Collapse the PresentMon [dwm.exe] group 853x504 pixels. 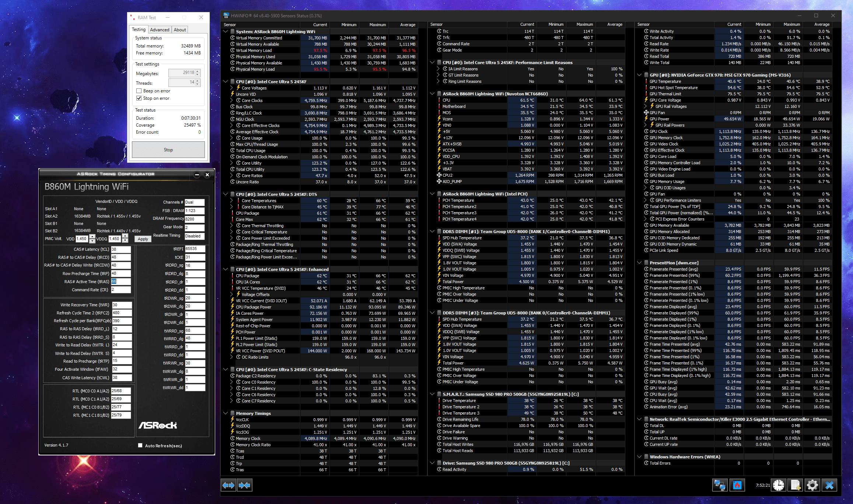coord(639,263)
